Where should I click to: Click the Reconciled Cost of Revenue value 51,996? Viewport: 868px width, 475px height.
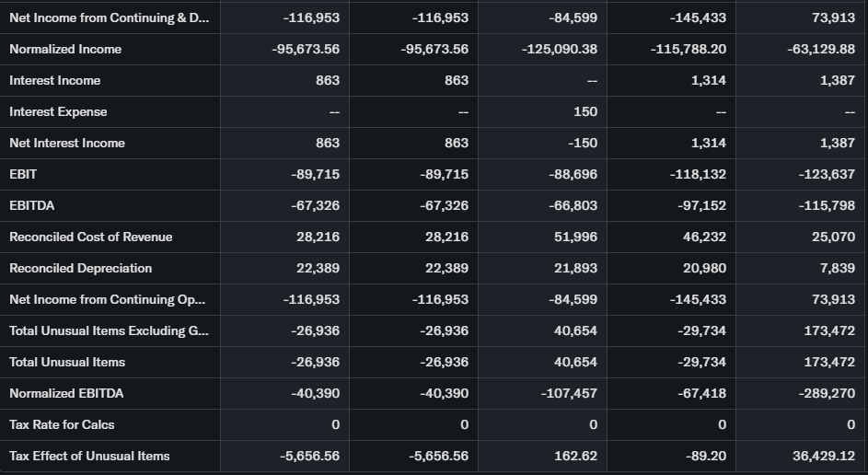tap(575, 237)
